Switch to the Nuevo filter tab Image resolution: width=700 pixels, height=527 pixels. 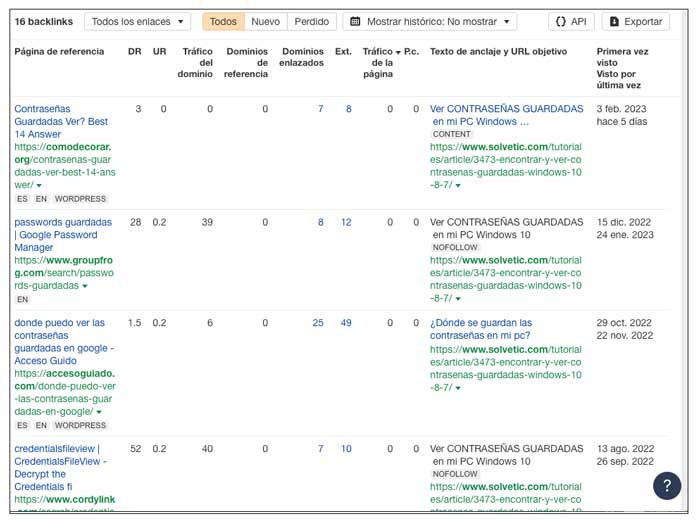265,21
